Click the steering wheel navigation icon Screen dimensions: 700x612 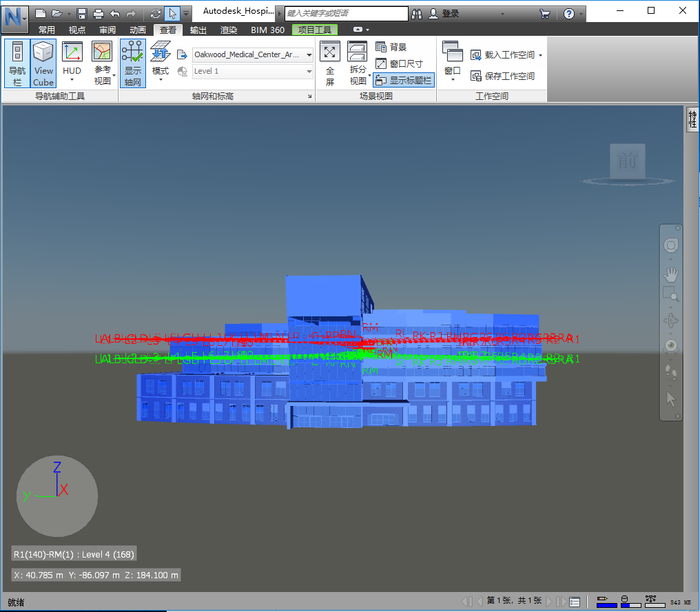click(x=670, y=245)
